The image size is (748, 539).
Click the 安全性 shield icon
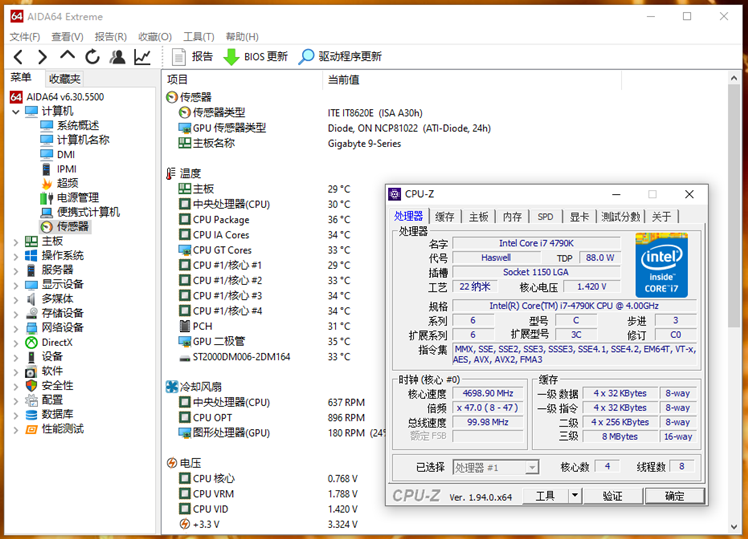click(x=31, y=385)
